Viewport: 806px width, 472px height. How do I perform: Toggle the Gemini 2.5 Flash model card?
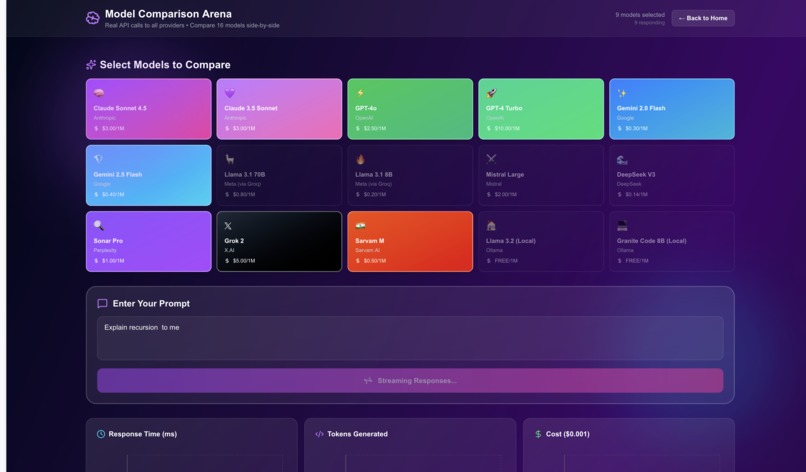point(149,175)
